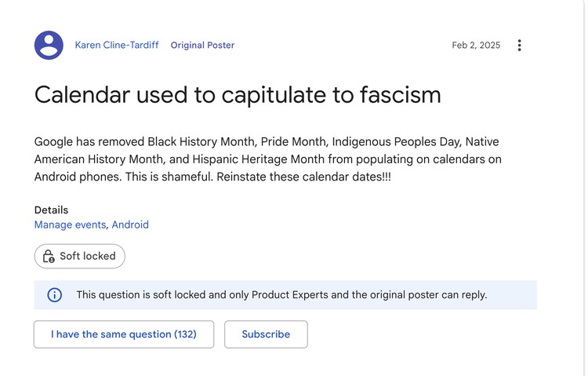Click the Details heading label
This screenshot has height=376, width=588.
point(51,210)
